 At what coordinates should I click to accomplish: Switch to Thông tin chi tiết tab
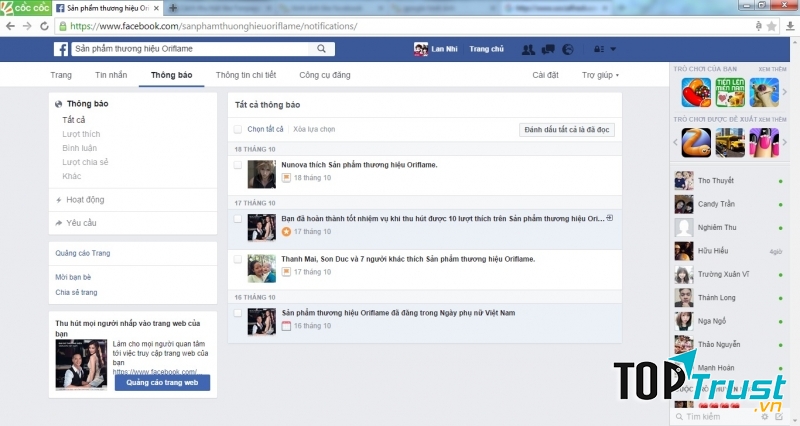pyautogui.click(x=246, y=75)
